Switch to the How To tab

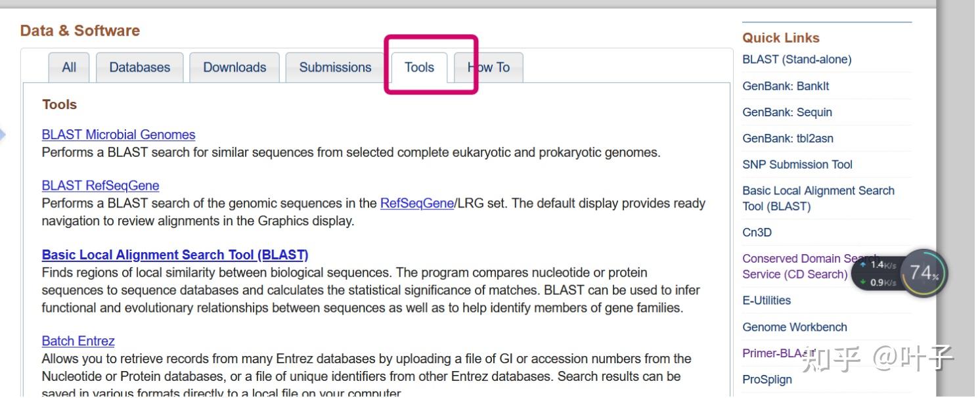pyautogui.click(x=489, y=68)
